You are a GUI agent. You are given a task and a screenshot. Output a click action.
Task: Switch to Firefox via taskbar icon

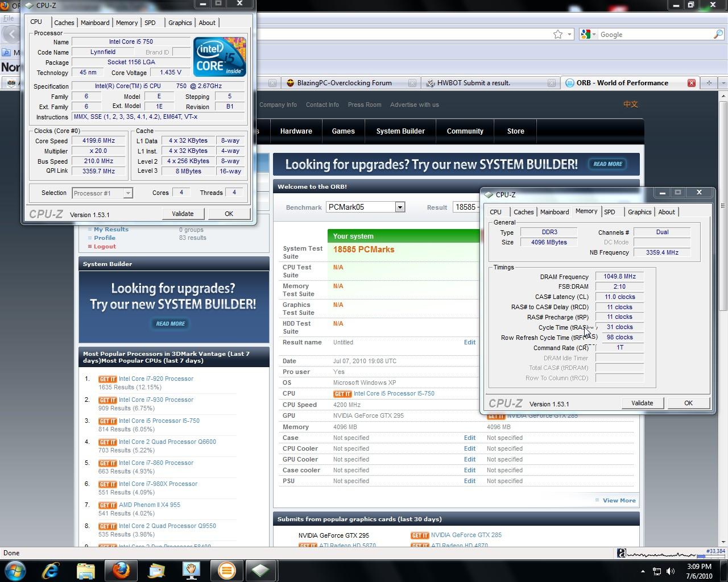(x=121, y=570)
